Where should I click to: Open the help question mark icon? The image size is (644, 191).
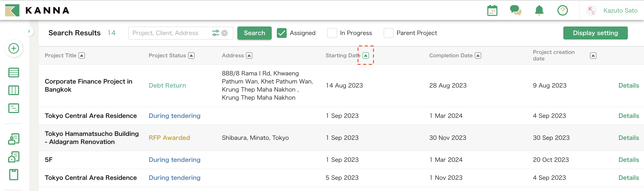coord(562,11)
